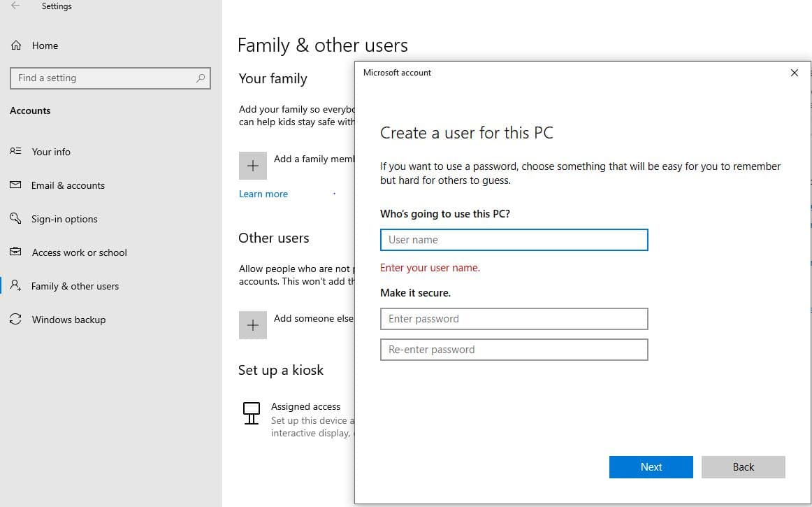This screenshot has width=812, height=507.
Task: Click the Windows backup sync icon
Action: pos(15,320)
